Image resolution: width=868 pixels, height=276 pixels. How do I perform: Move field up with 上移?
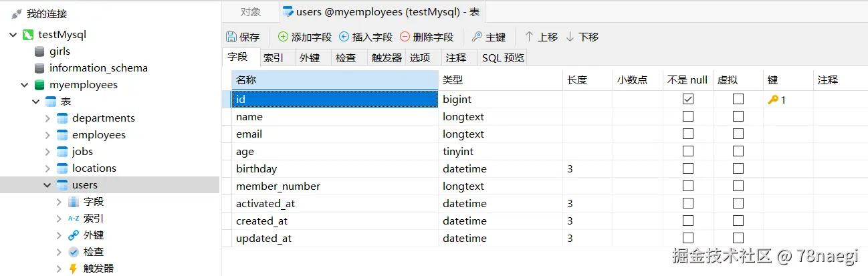[541, 37]
